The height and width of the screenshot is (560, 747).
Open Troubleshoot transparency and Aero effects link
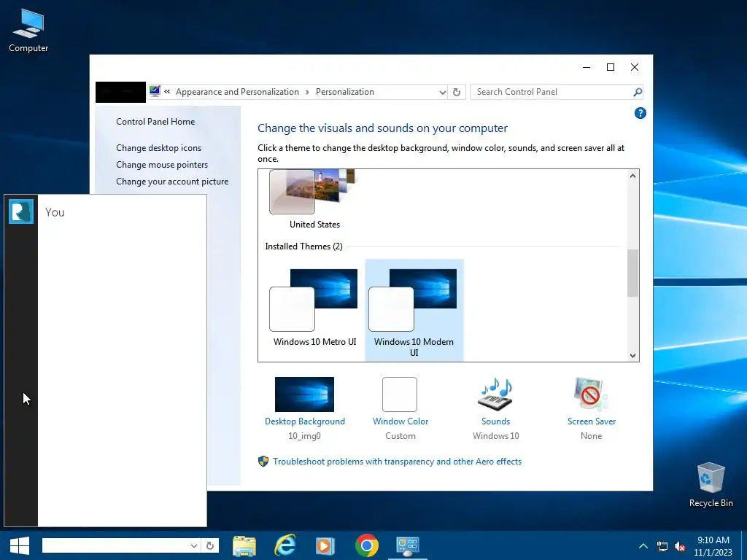point(397,462)
